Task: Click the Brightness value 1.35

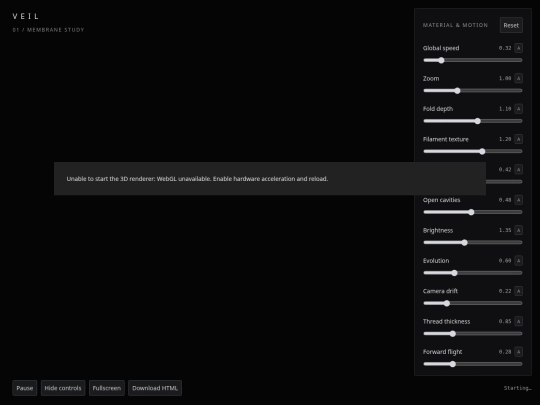Action: 505,230
